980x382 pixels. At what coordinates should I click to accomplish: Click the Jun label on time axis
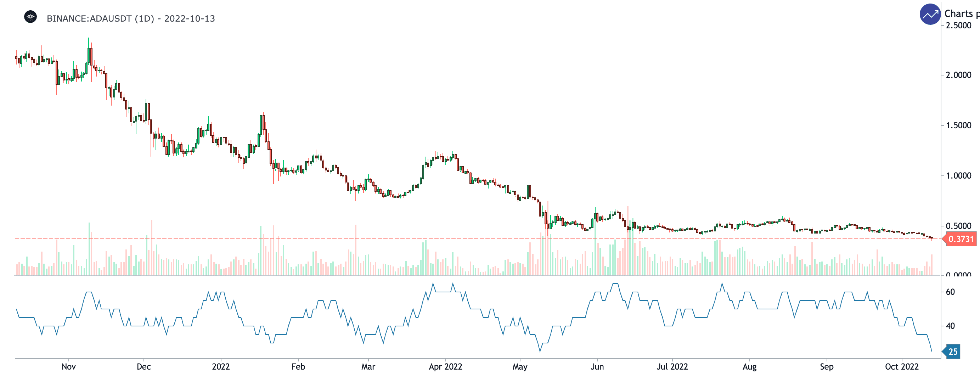(x=597, y=367)
